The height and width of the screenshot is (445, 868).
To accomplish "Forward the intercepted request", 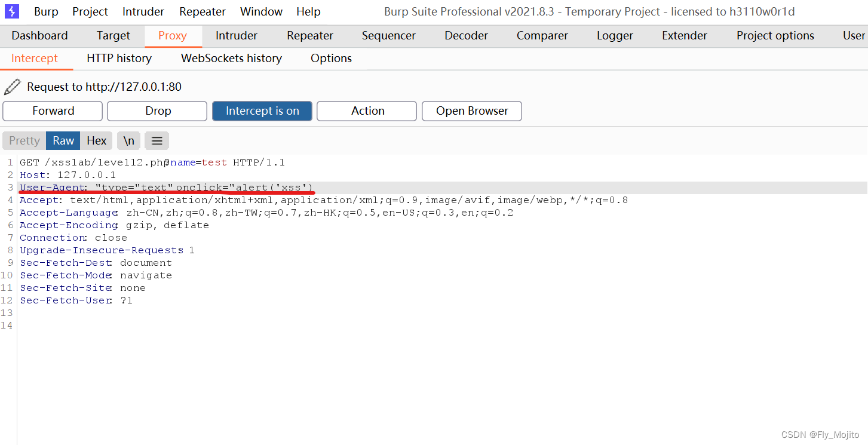I will pos(53,111).
